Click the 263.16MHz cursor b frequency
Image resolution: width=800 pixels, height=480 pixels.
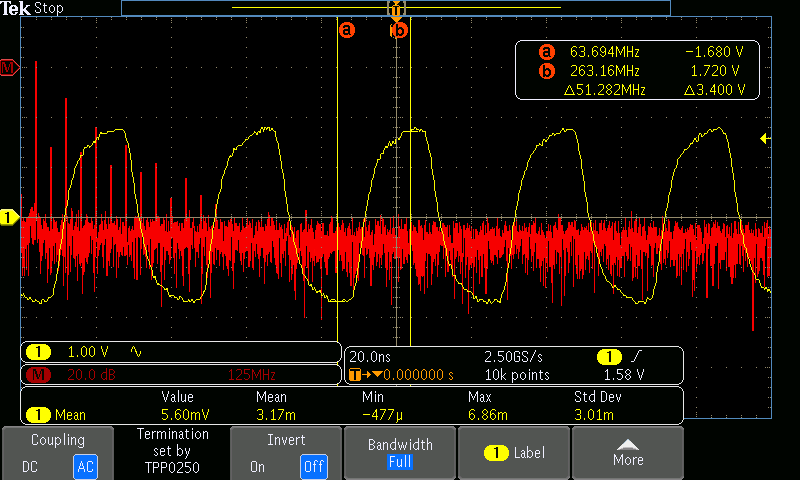[x=605, y=71]
